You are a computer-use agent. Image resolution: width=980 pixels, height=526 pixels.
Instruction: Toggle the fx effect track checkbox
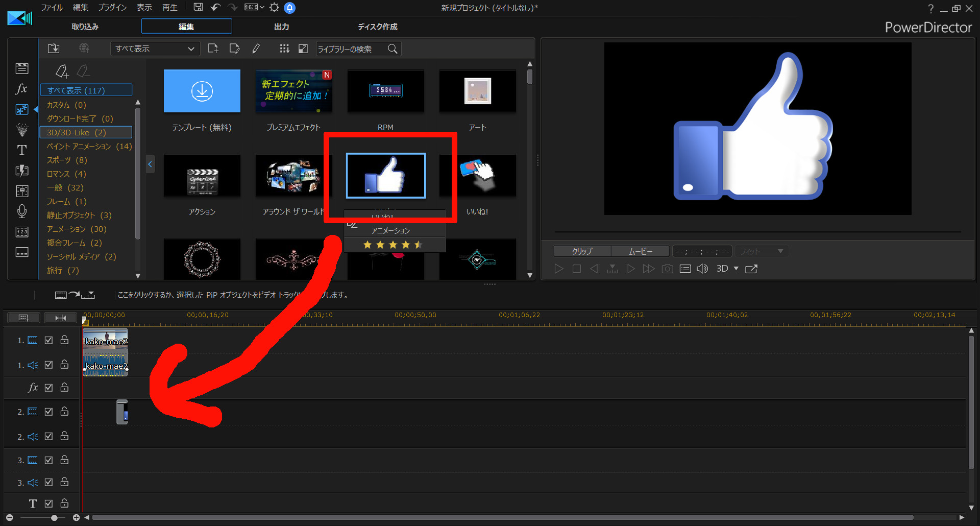[x=48, y=388]
